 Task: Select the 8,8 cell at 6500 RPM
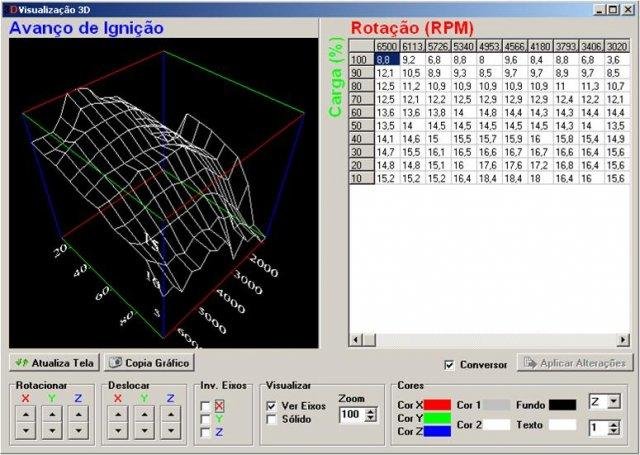(x=386, y=60)
